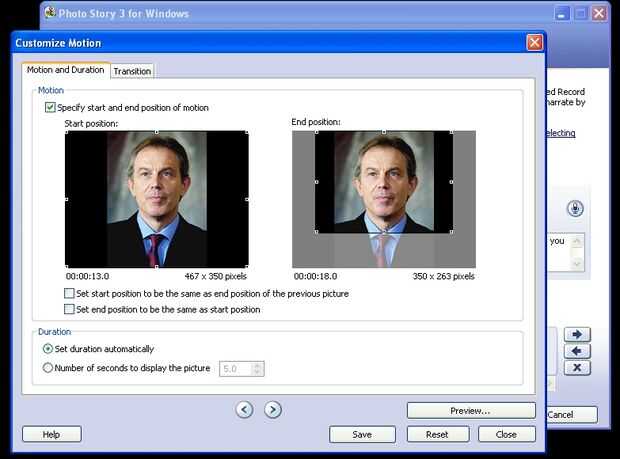Click left-middle handle of end position crop
The image size is (620, 459).
316,182
